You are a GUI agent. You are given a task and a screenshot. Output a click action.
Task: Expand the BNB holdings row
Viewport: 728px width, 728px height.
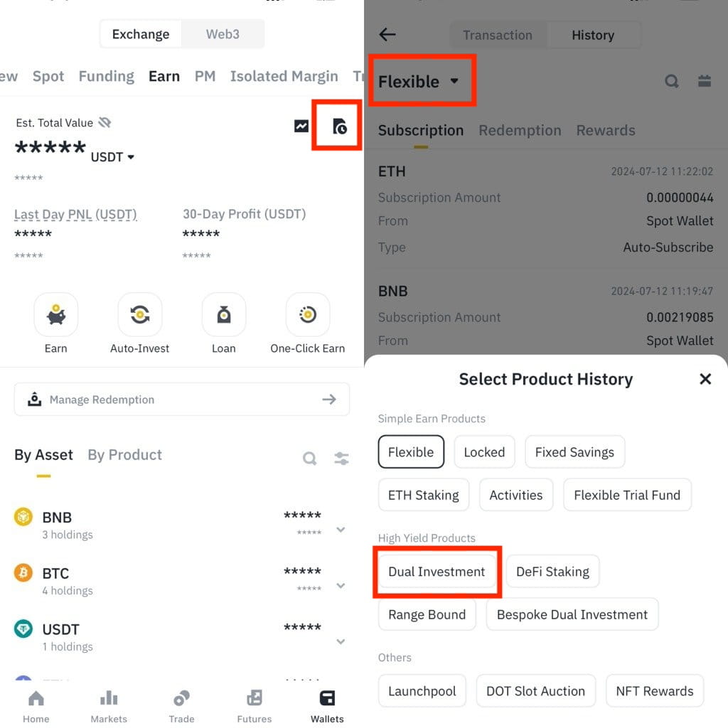[x=341, y=529]
